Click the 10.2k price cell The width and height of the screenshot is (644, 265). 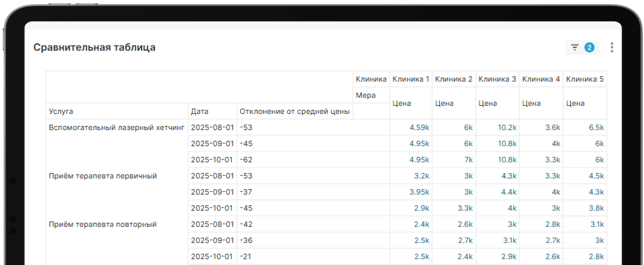click(x=507, y=128)
